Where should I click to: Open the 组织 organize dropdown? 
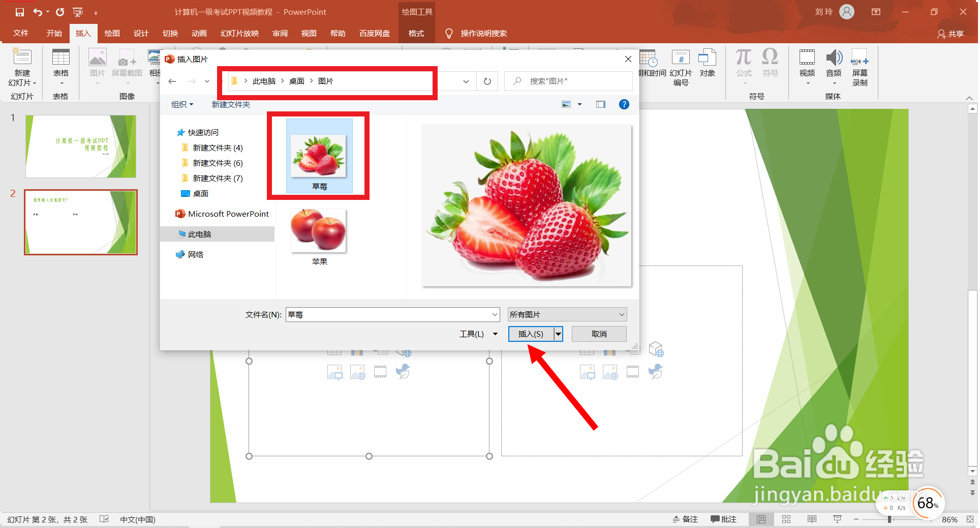tap(182, 104)
